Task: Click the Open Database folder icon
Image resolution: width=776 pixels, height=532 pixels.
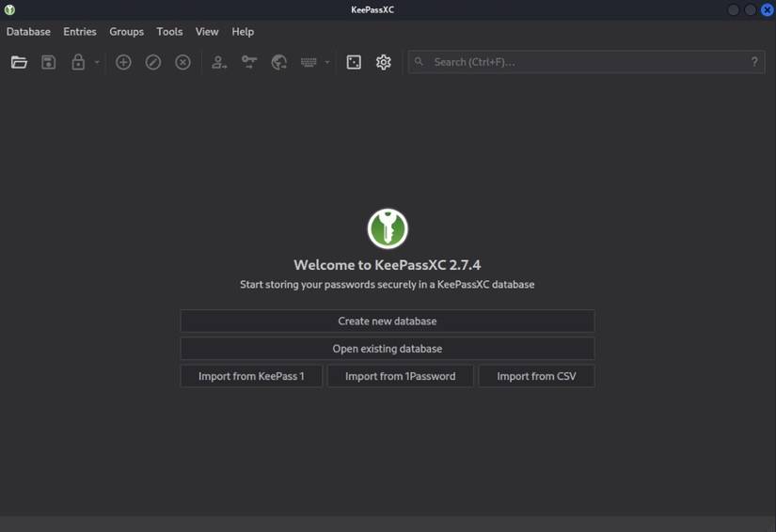Action: (x=19, y=62)
